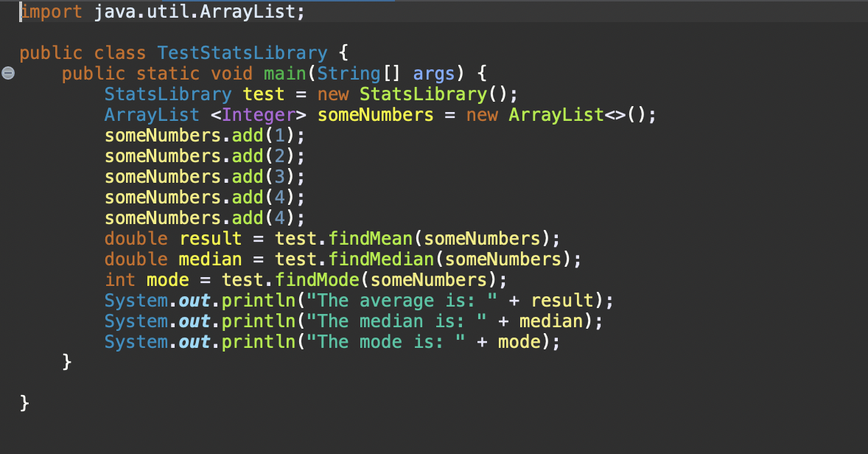The width and height of the screenshot is (868, 454).
Task: Click the main method name
Action: click(284, 73)
